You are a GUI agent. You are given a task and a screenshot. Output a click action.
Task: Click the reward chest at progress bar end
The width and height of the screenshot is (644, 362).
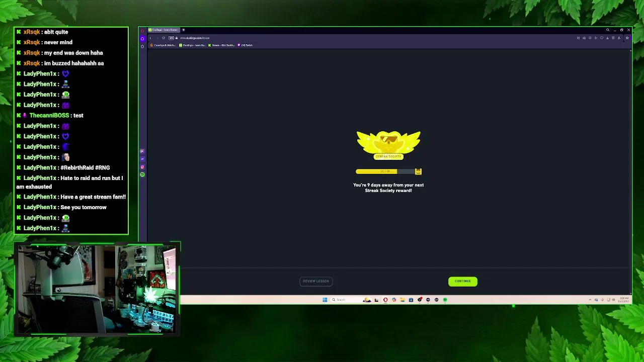click(x=418, y=171)
